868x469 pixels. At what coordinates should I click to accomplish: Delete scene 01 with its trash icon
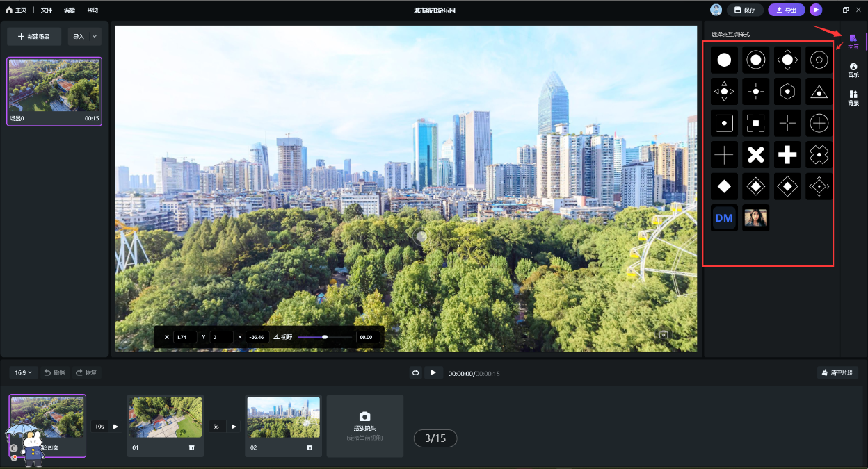pos(191,447)
